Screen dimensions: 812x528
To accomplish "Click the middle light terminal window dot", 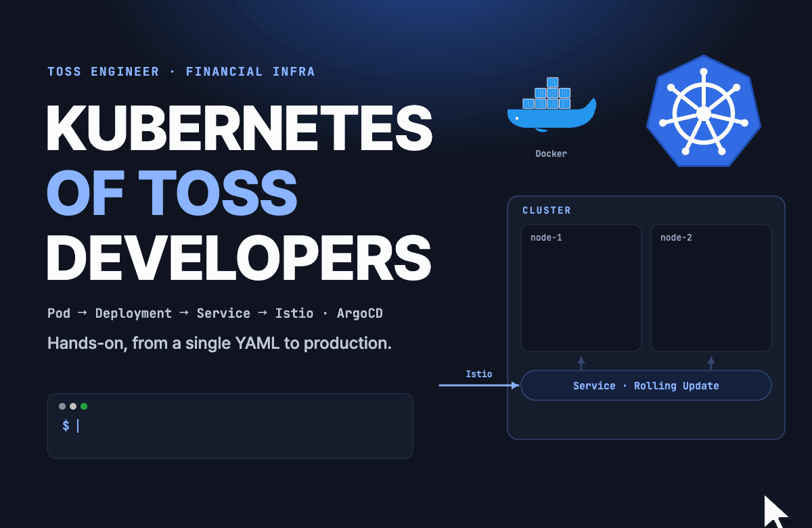I will pos(73,406).
